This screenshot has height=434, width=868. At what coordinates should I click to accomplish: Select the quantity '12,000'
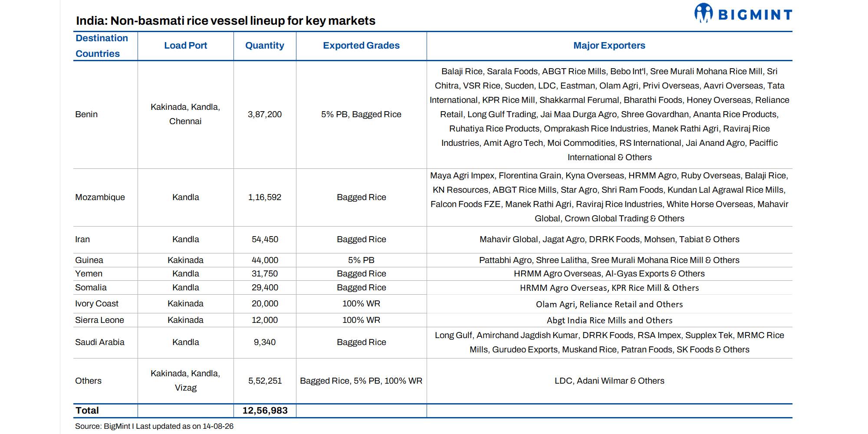pos(265,320)
